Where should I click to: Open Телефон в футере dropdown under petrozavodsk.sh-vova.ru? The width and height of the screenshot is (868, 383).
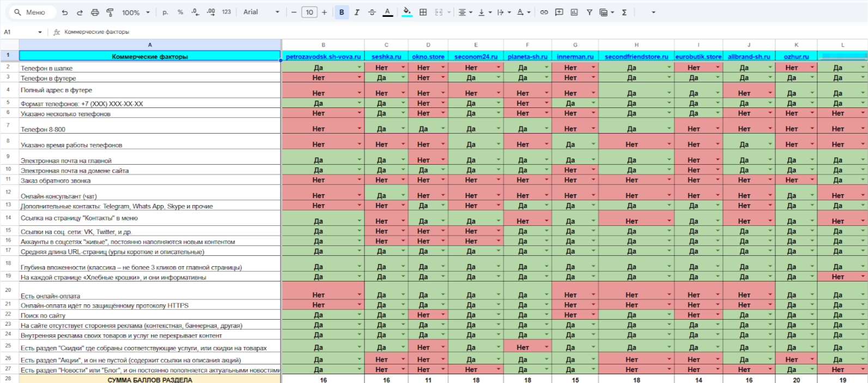360,77
